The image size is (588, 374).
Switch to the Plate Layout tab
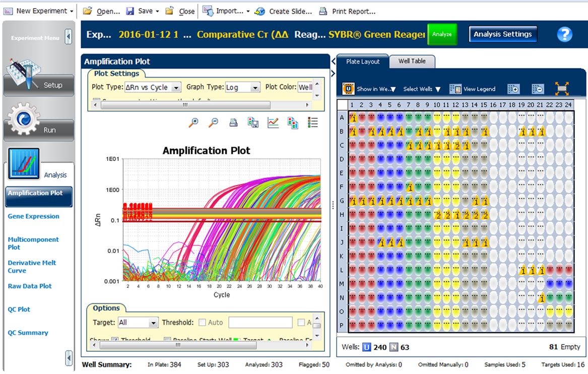coord(363,61)
